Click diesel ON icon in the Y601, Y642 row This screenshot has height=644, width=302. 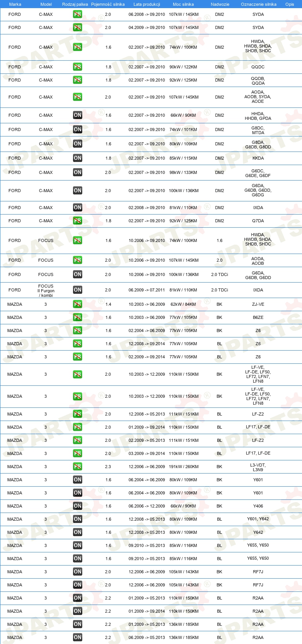(78, 519)
